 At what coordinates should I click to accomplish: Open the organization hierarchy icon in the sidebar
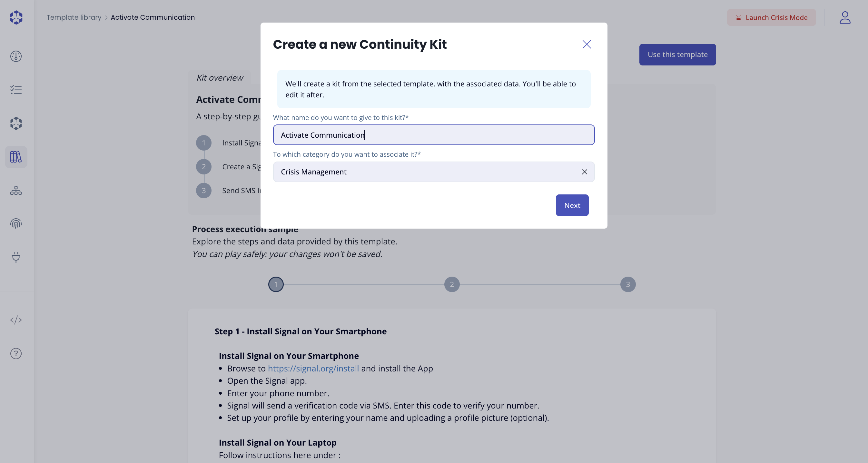pyautogui.click(x=16, y=191)
